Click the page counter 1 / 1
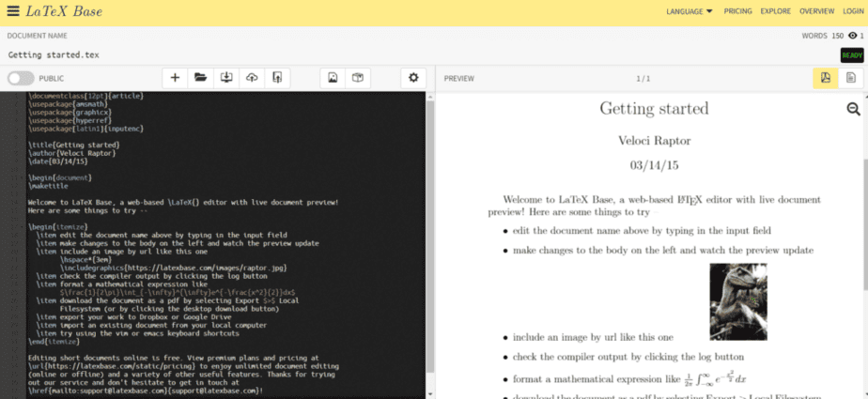868x399 pixels. [643, 79]
